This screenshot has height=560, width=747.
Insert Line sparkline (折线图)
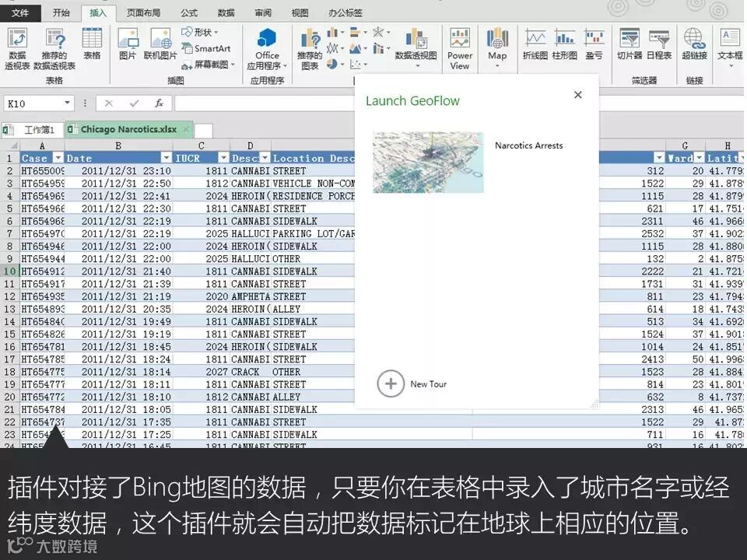(x=535, y=44)
